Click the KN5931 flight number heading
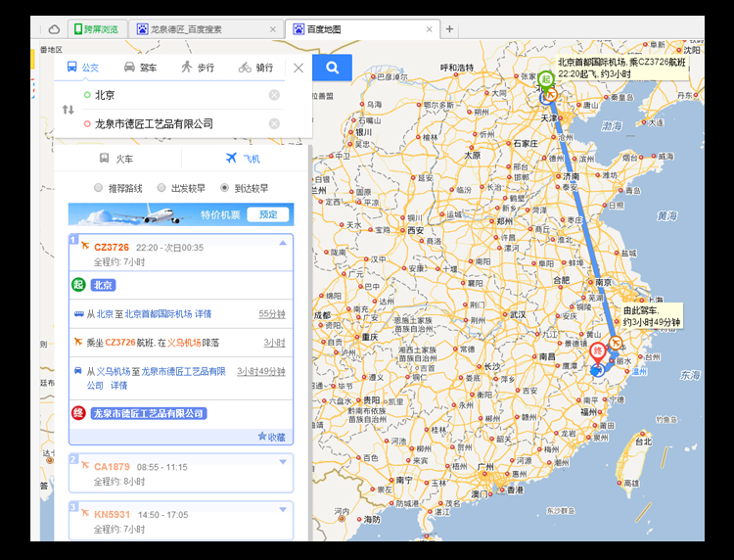The width and height of the screenshot is (734, 560). [112, 515]
